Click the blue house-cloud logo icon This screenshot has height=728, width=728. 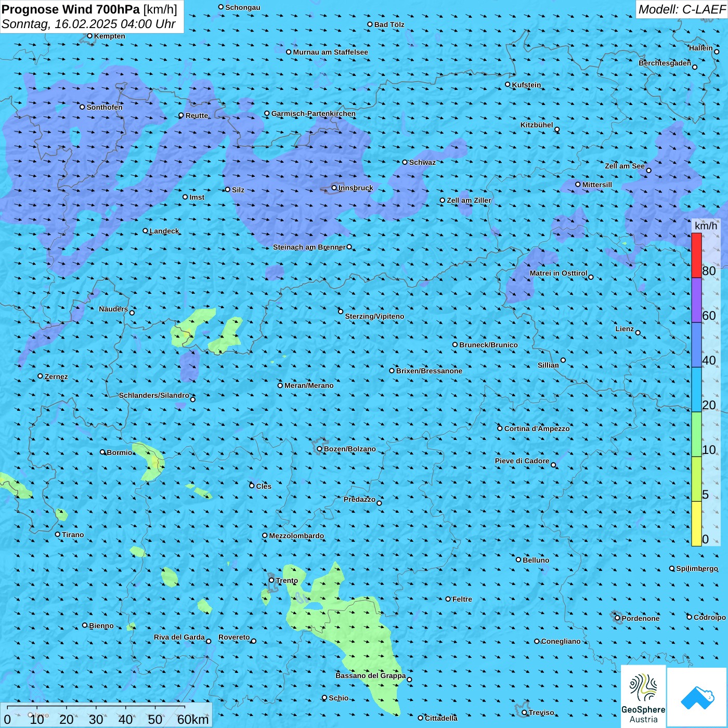pyautogui.click(x=697, y=697)
